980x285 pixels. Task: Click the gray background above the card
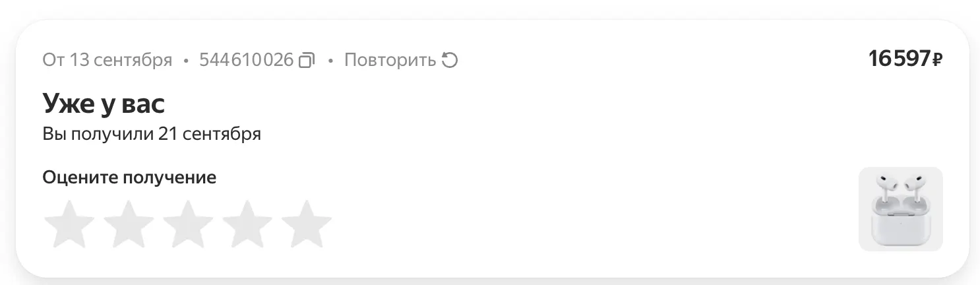tap(490, 8)
